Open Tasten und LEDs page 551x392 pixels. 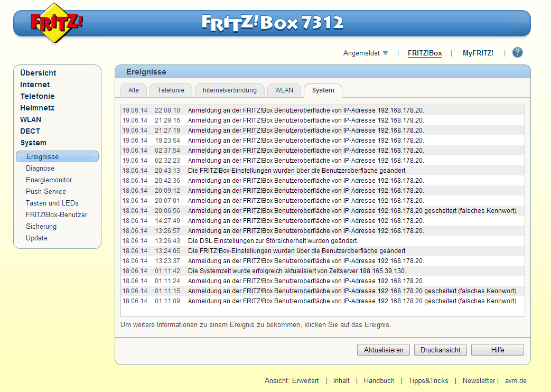click(x=52, y=203)
